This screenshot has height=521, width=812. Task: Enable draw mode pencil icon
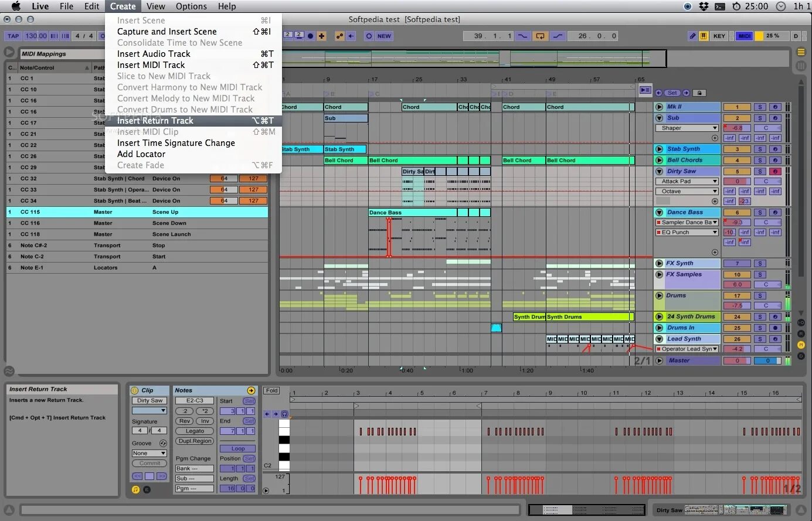point(692,36)
